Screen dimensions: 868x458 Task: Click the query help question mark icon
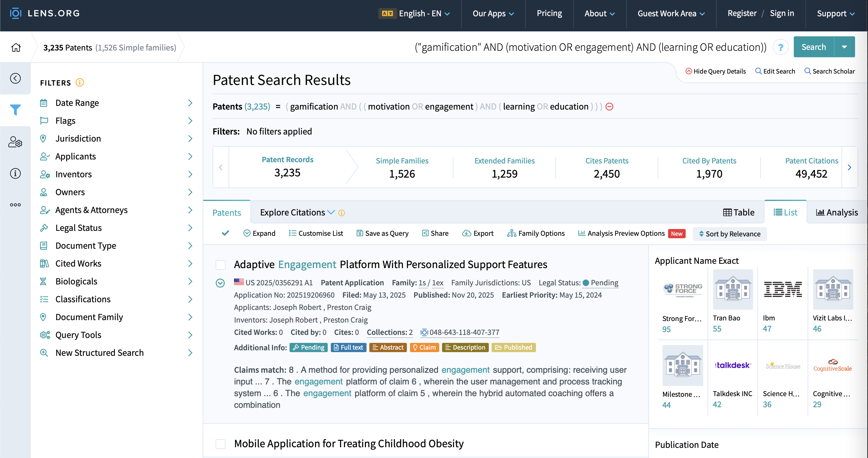tap(781, 47)
